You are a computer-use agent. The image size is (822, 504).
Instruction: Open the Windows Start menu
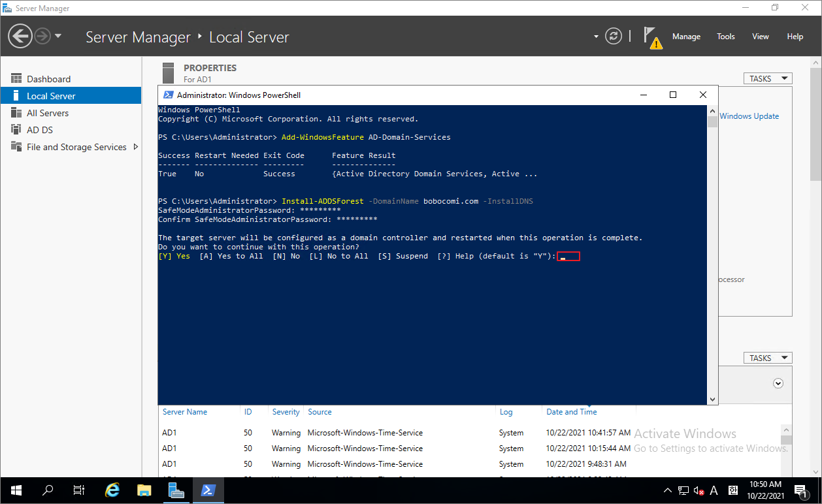pyautogui.click(x=16, y=490)
